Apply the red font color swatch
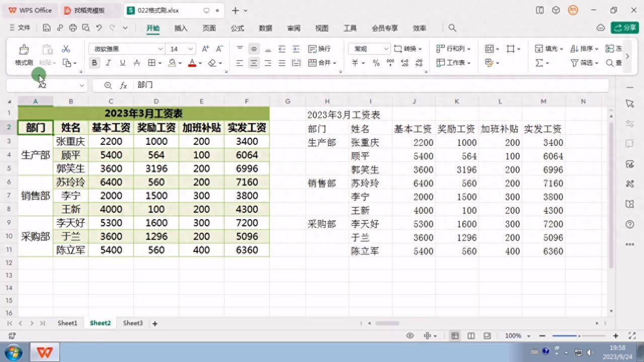Viewport: 644px width, 362px height. click(192, 63)
